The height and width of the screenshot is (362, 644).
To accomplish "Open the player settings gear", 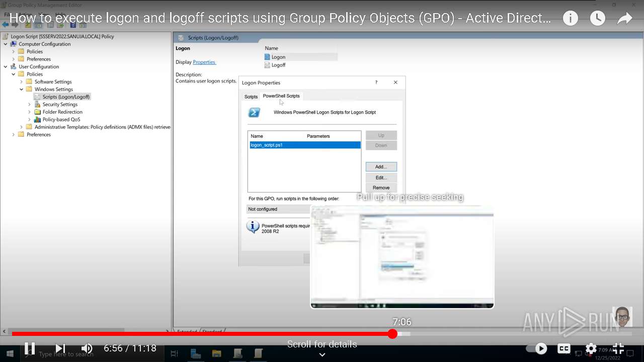I will pyautogui.click(x=591, y=348).
